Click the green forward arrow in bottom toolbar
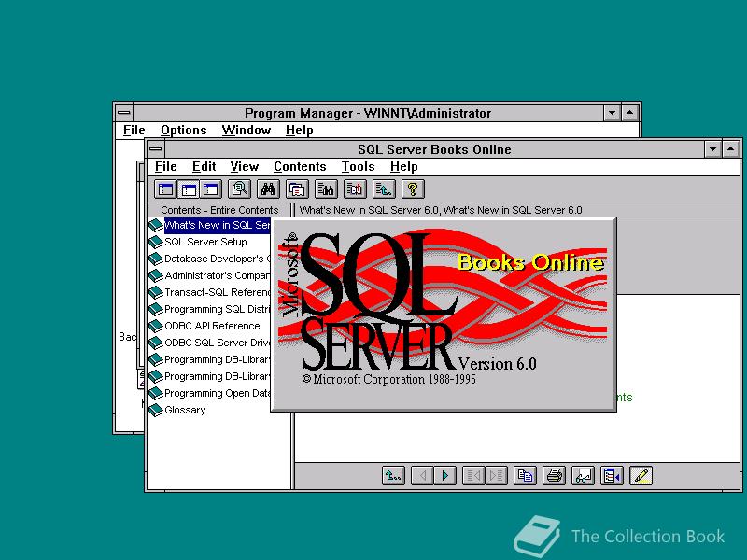Image resolution: width=747 pixels, height=560 pixels. tap(445, 476)
